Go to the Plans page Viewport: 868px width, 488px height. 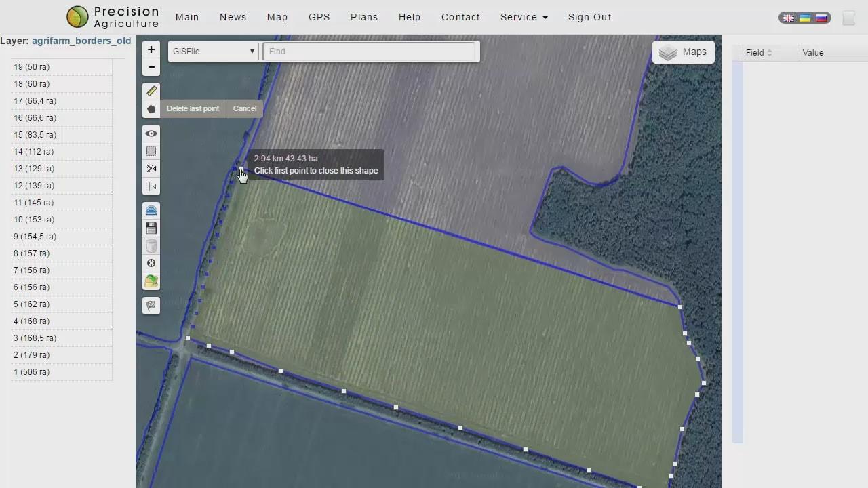364,17
